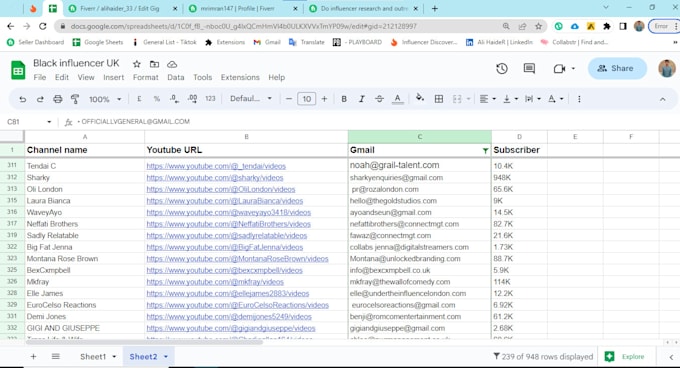Select column C header
680x368 pixels.
tap(419, 137)
